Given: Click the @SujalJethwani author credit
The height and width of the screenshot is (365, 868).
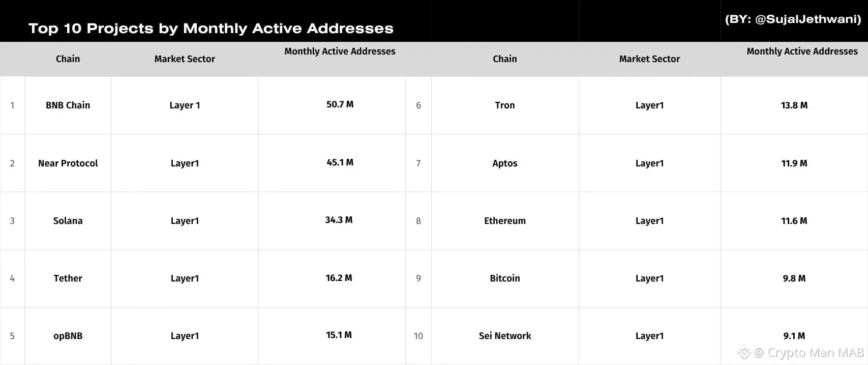Looking at the screenshot, I should coord(793,19).
